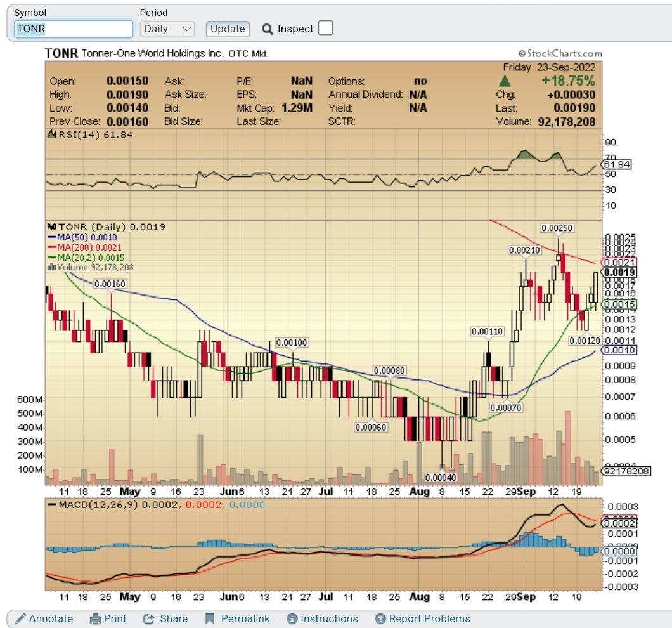Click the 92178208 volume axis tag
Screen dimensions: 672x628
click(x=626, y=471)
